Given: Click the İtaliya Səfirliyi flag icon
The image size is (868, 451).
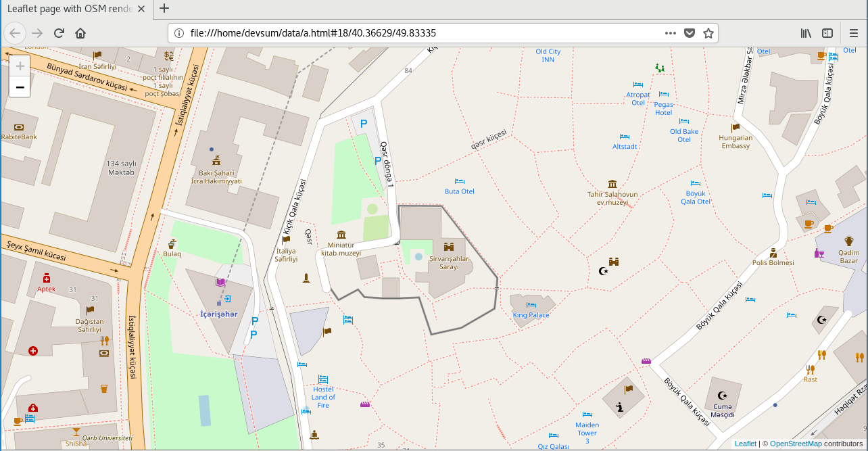Looking at the screenshot, I should [287, 239].
